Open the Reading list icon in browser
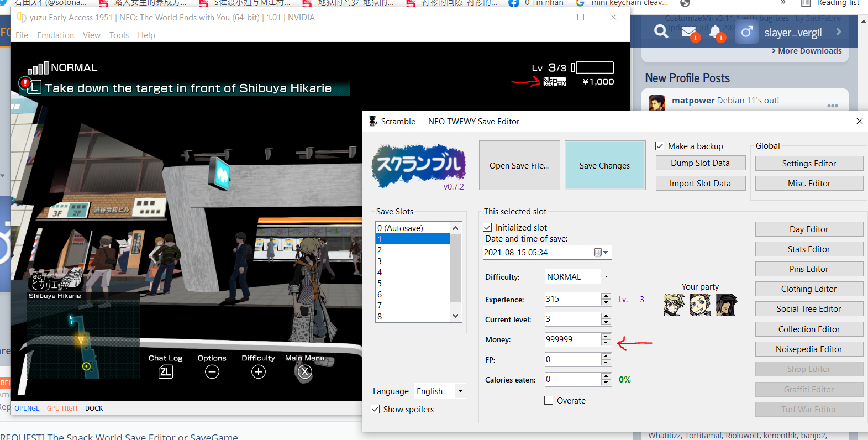 (806, 3)
